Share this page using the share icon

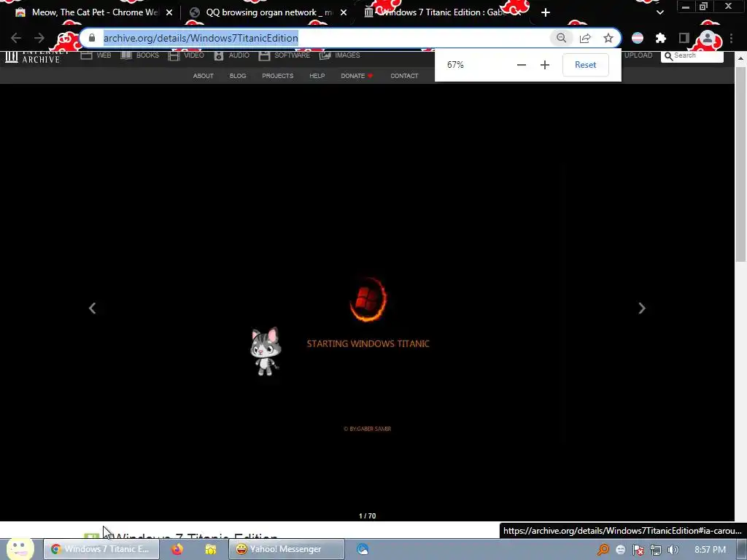click(x=585, y=38)
